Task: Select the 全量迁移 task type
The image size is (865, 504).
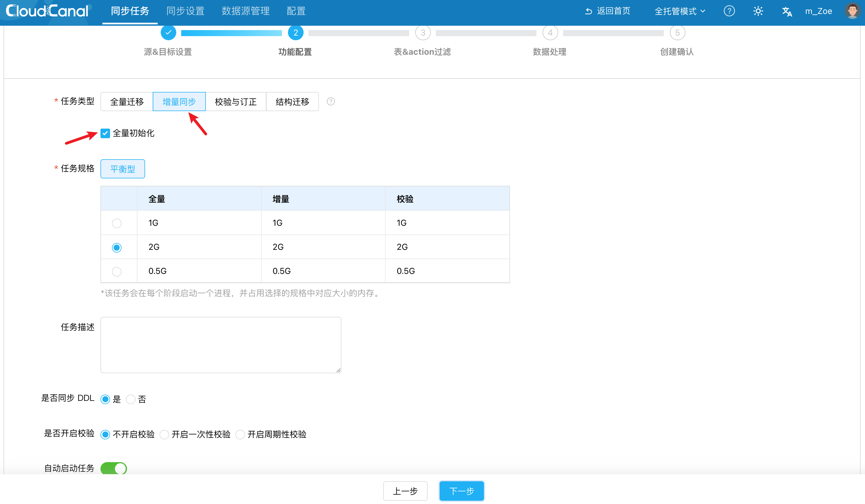Action: pyautogui.click(x=127, y=102)
